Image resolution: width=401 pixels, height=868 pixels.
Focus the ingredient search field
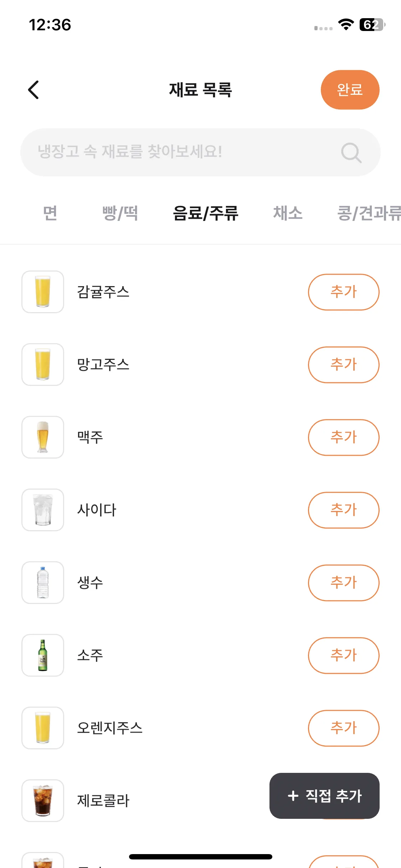(x=200, y=152)
